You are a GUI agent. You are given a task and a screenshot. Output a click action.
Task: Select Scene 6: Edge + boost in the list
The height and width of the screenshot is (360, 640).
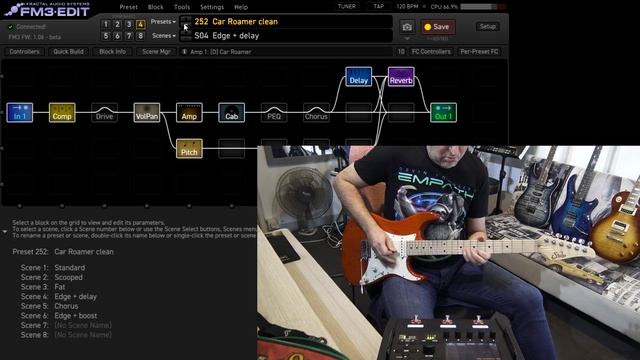tap(59, 316)
